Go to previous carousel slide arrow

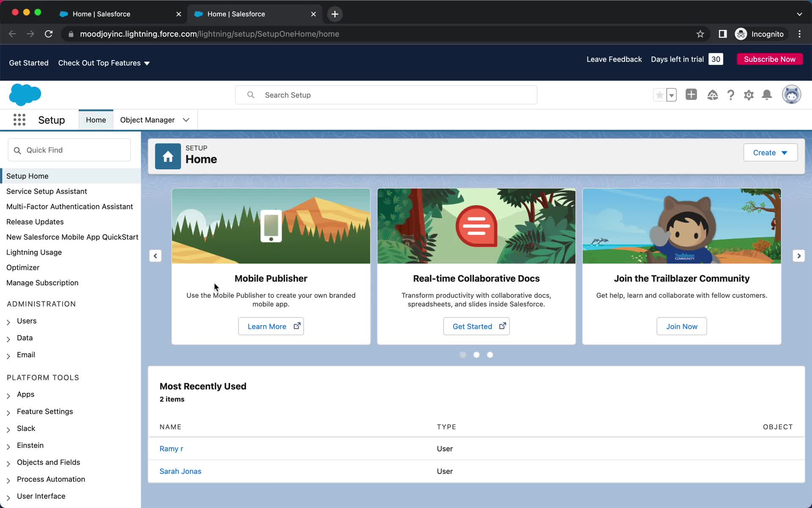coord(155,256)
